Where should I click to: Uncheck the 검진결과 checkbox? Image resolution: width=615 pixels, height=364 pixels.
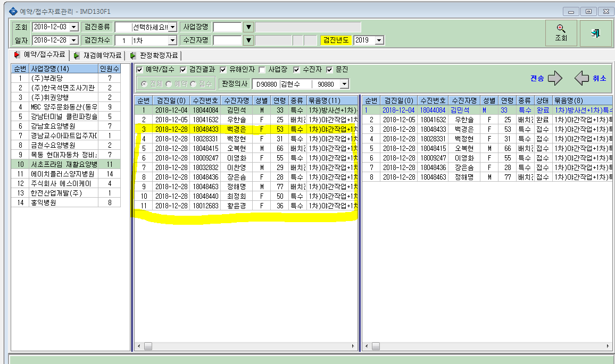tap(183, 70)
